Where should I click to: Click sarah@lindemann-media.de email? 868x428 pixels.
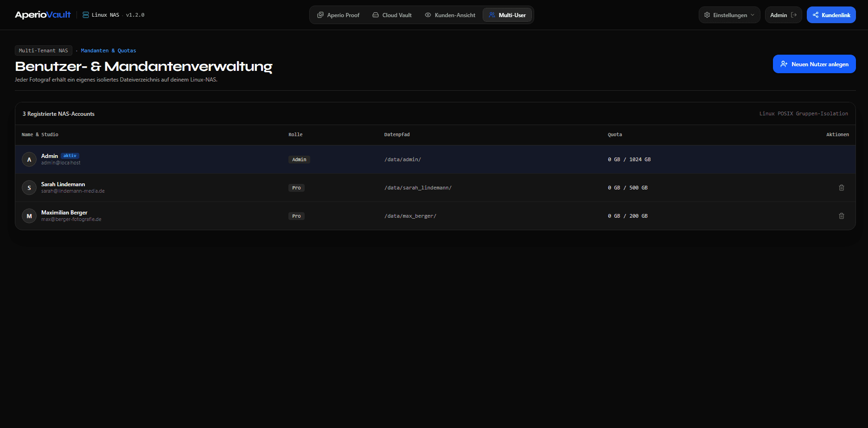coord(73,191)
